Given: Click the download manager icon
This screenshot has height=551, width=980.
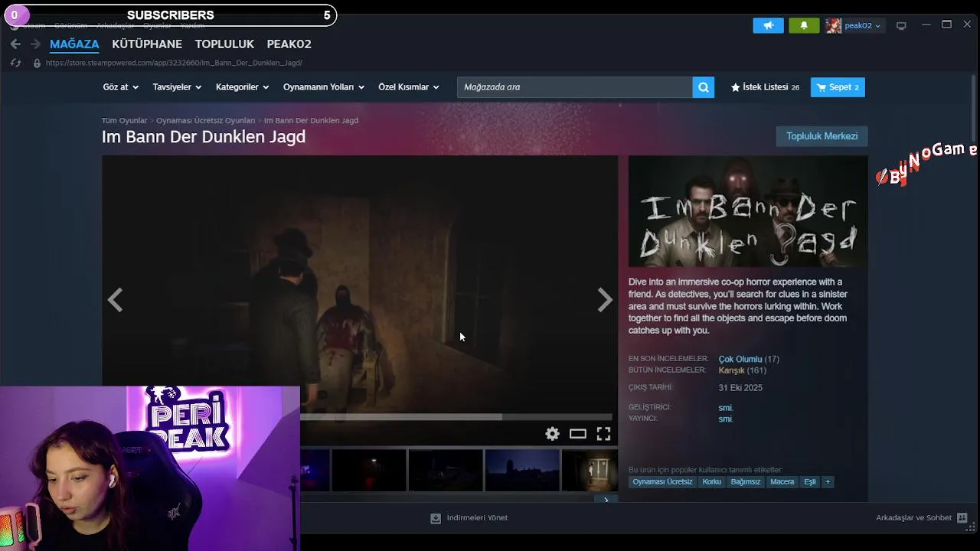Looking at the screenshot, I should [x=436, y=518].
